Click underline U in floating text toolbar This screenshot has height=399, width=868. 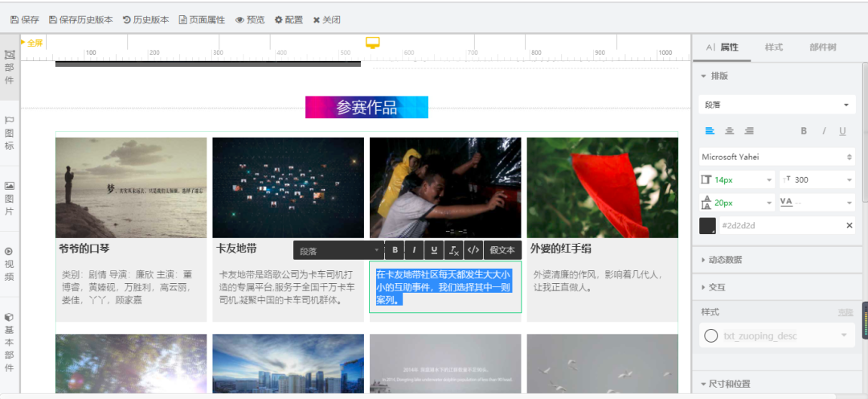tap(434, 250)
